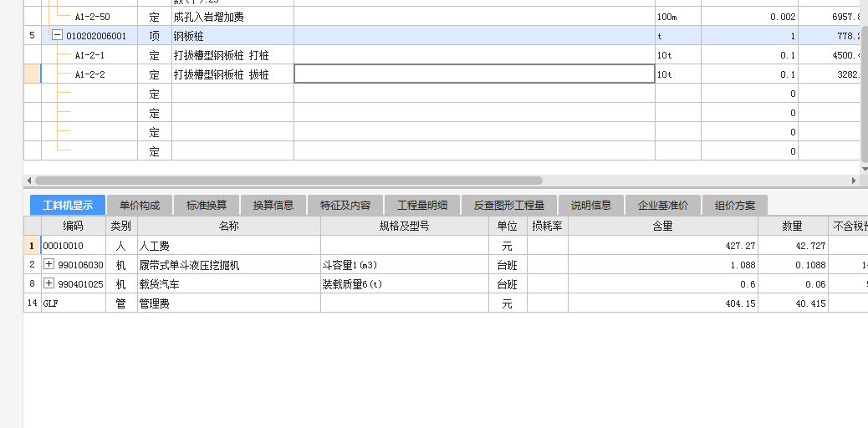Expand the 990401025 载货汽车 row
868x428 pixels.
coord(49,284)
